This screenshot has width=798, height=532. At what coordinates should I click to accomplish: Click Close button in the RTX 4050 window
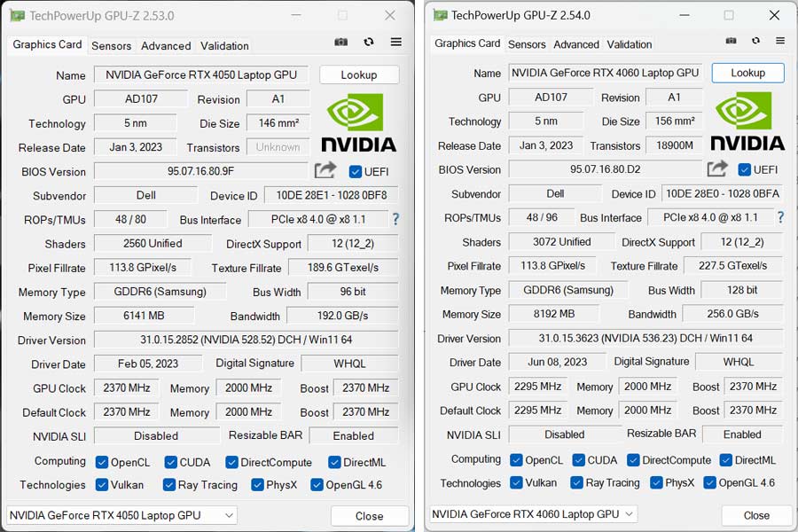[x=370, y=516]
